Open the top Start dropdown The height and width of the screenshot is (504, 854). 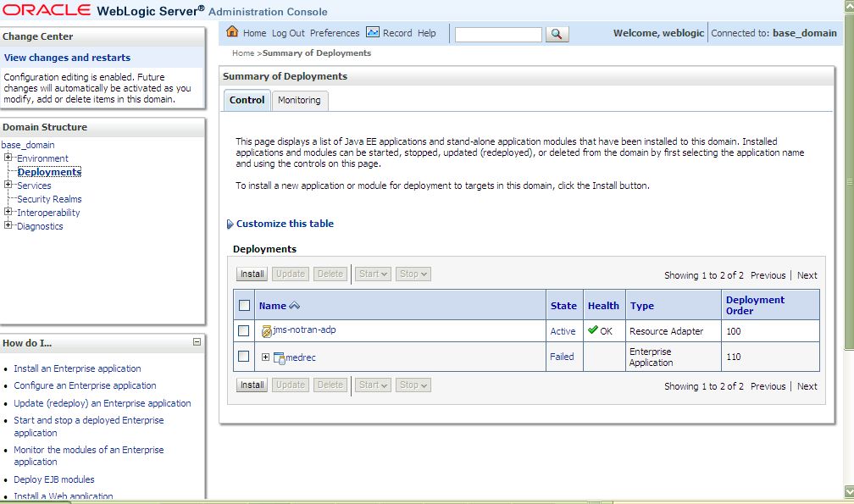click(373, 274)
